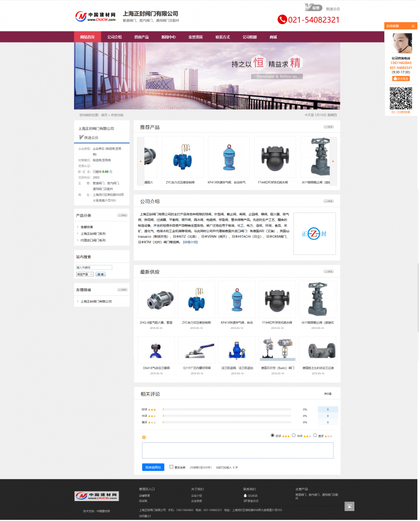Click the 差评 rating progress bar

227,422
